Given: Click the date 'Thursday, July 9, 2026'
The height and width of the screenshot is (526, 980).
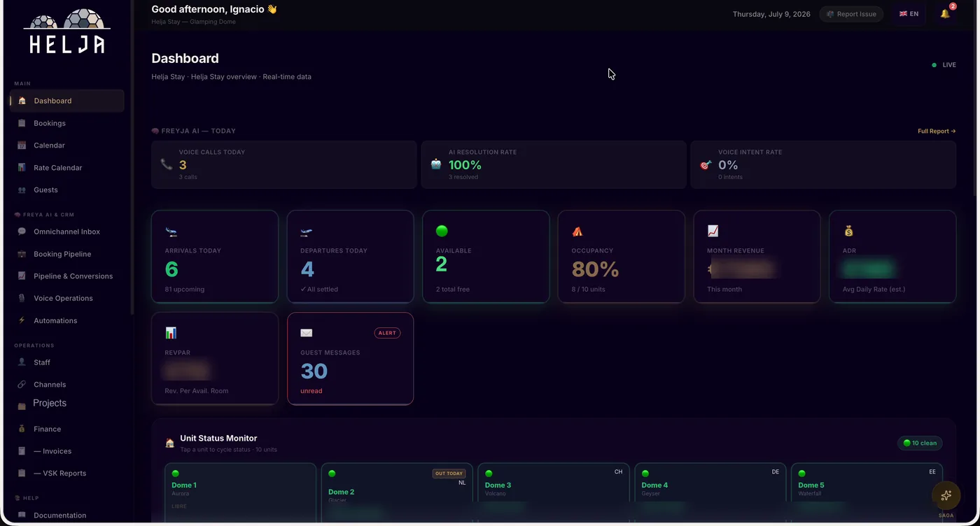Looking at the screenshot, I should (x=771, y=14).
